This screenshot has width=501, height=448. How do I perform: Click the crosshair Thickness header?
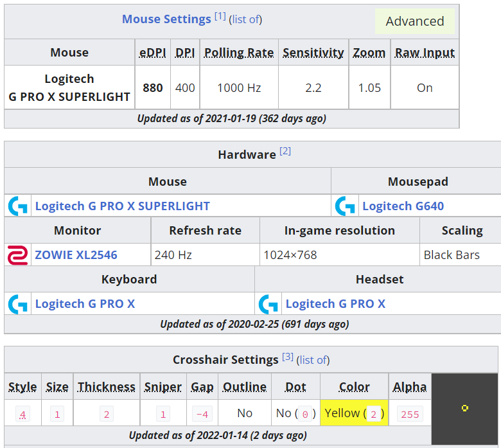[x=107, y=387]
